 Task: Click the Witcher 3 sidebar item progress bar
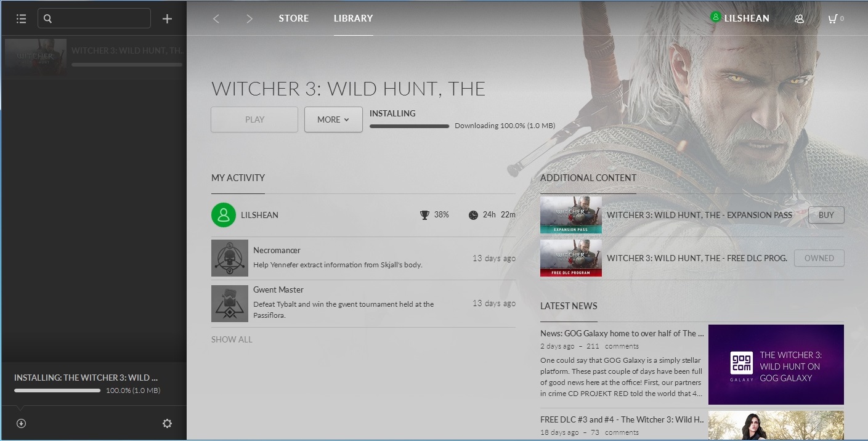pyautogui.click(x=127, y=64)
